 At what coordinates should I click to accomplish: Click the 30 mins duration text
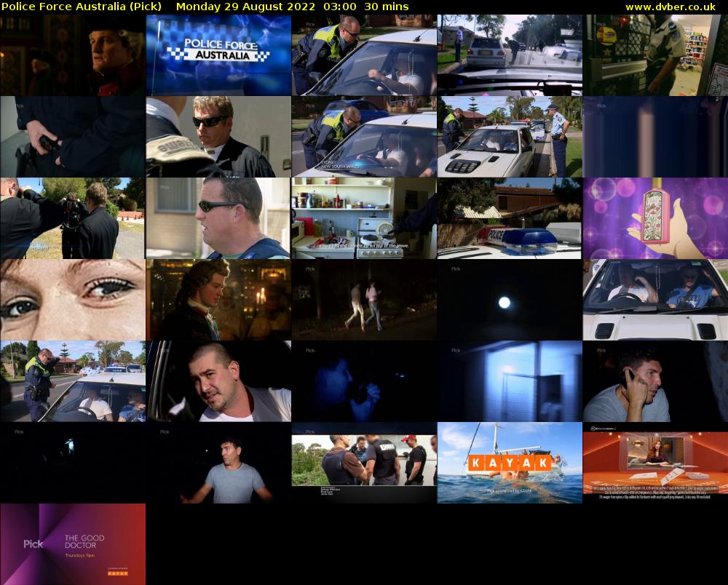(x=387, y=7)
